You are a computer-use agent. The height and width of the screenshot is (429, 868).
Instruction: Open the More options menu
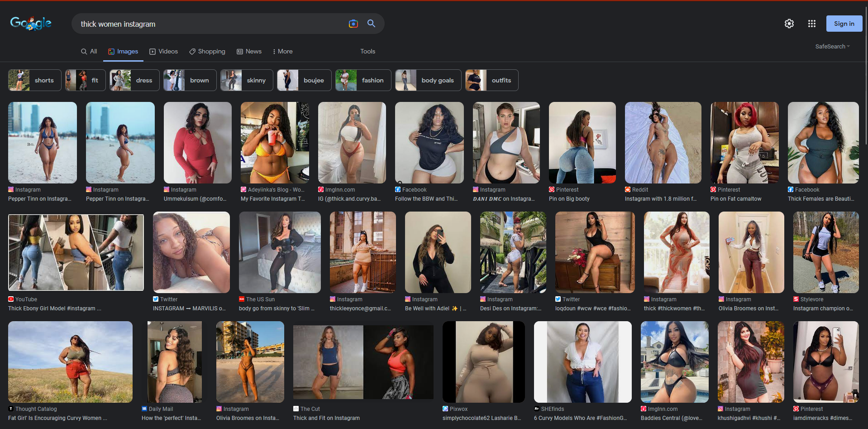[283, 51]
